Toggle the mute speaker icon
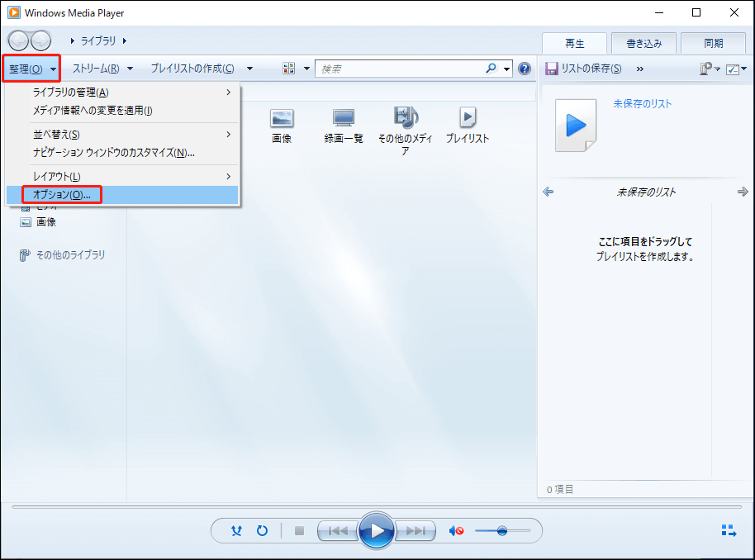The height and width of the screenshot is (560, 755). [x=456, y=530]
